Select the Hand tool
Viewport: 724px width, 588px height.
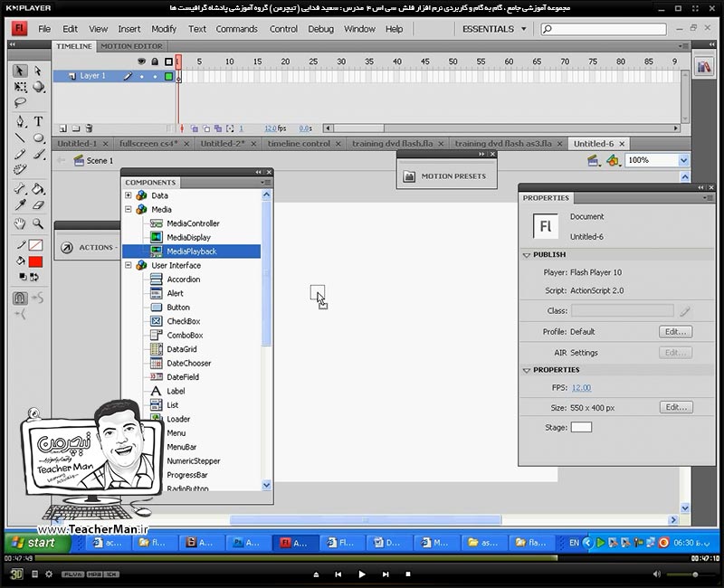click(x=19, y=223)
